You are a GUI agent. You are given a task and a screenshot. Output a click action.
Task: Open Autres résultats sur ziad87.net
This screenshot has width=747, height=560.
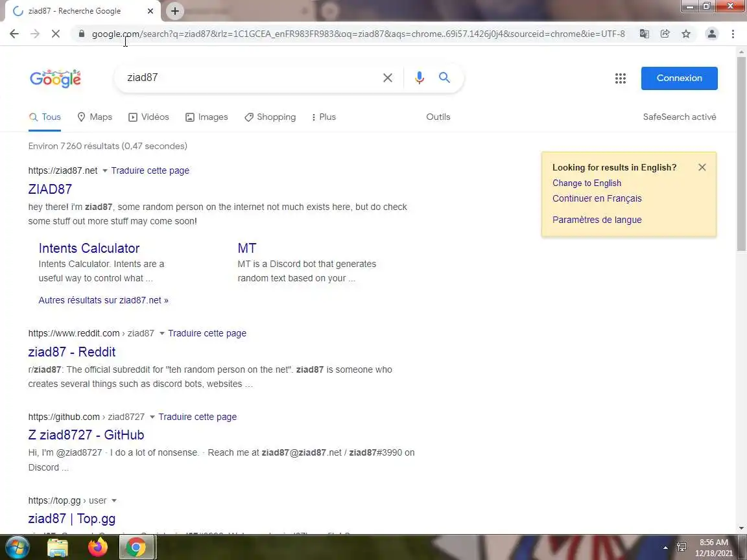point(103,301)
